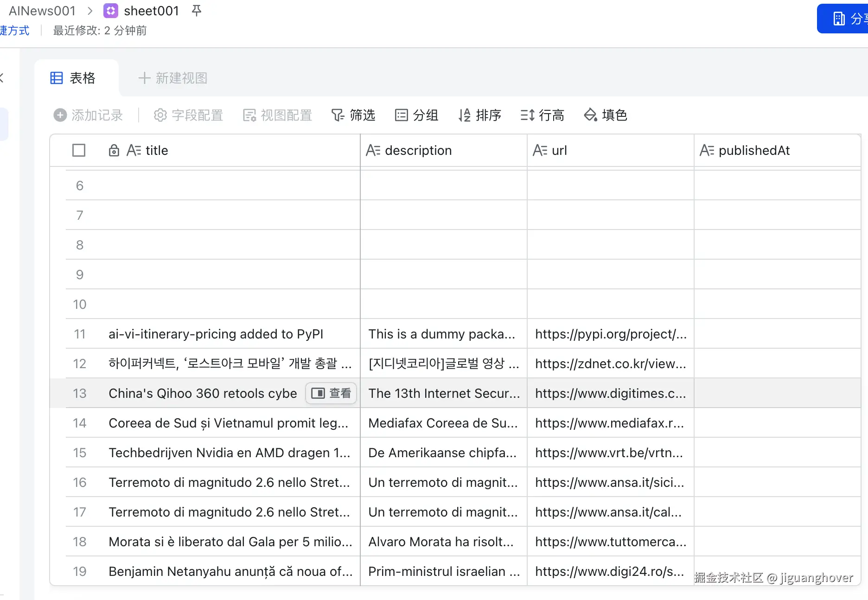Click 添加记录 to add a record
This screenshot has height=600, width=868.
[88, 115]
